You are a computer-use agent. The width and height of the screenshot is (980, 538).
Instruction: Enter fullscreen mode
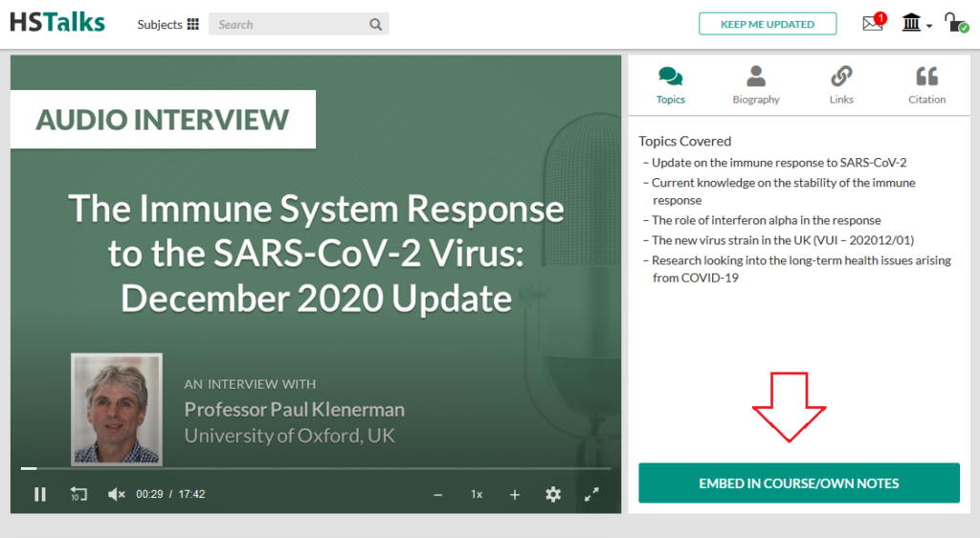pos(591,494)
